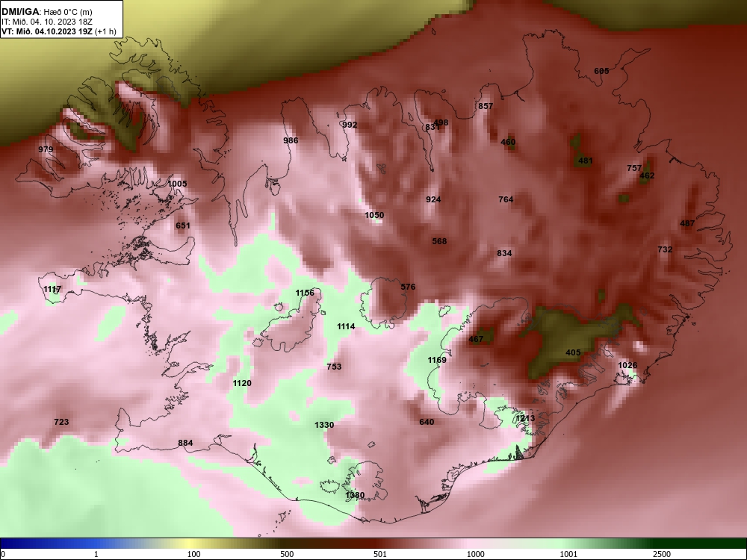
Task: Click the map value 764
Action: click(506, 199)
